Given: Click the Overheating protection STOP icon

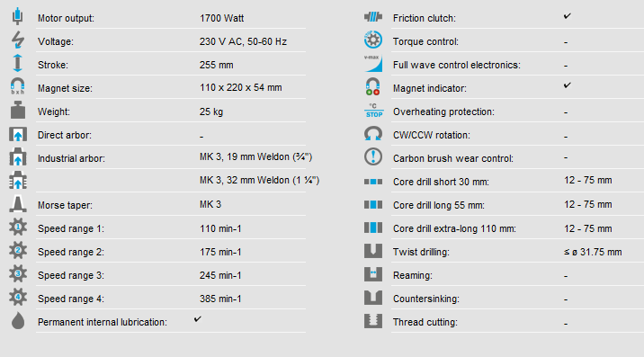Looking at the screenshot, I should click(374, 111).
